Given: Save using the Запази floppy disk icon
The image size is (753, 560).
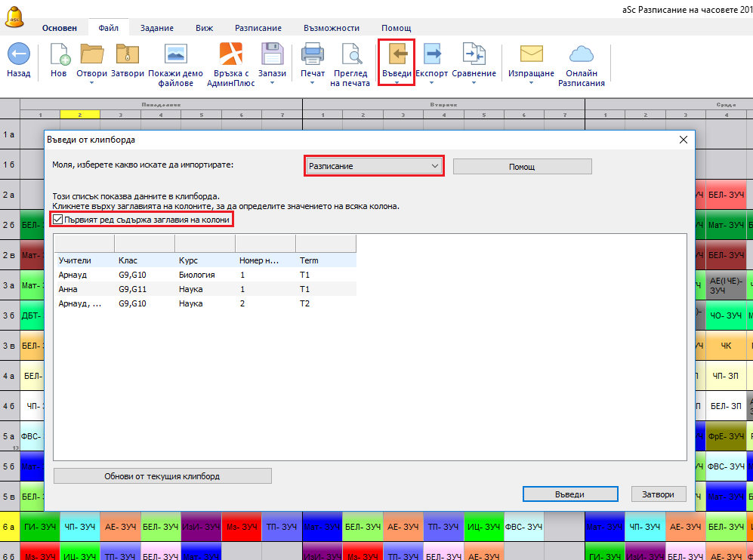Looking at the screenshot, I should pyautogui.click(x=272, y=54).
